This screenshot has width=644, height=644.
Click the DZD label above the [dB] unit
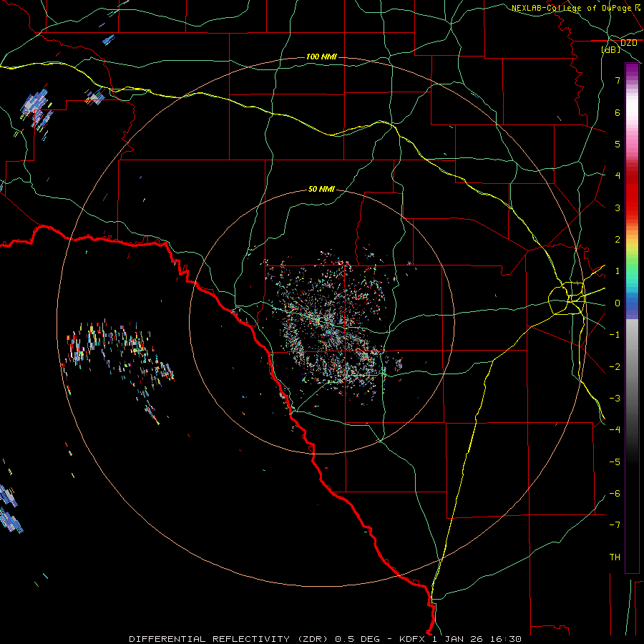(628, 42)
